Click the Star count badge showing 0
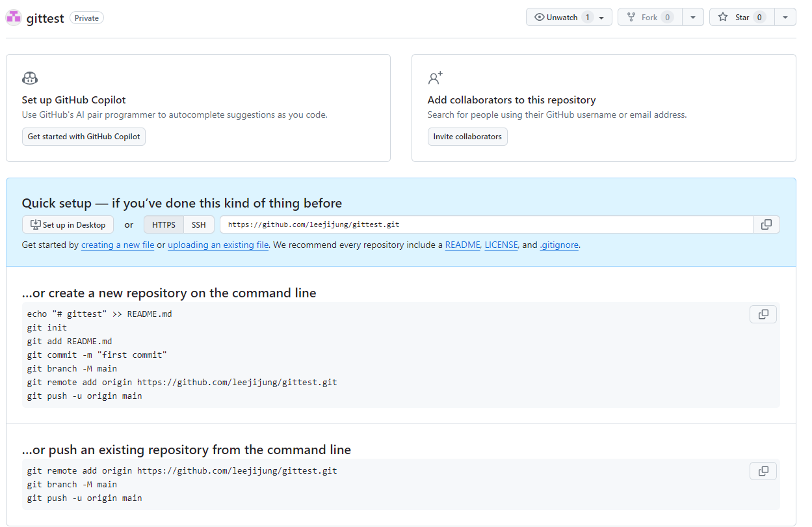Viewport: 812px width, 527px height. click(759, 18)
